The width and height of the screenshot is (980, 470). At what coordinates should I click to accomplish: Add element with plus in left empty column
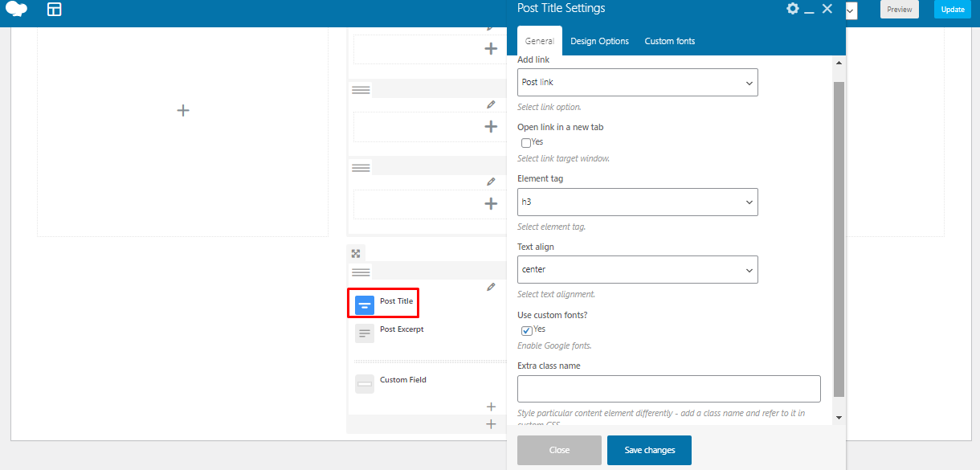coord(183,110)
